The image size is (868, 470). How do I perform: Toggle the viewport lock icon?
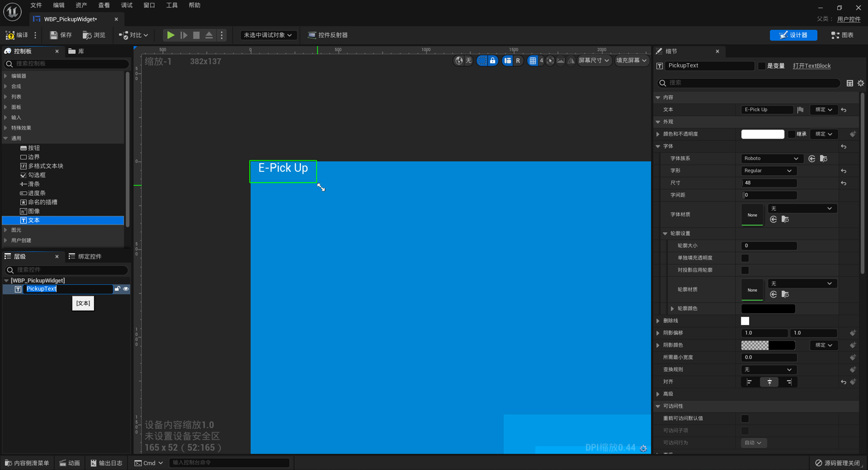493,61
